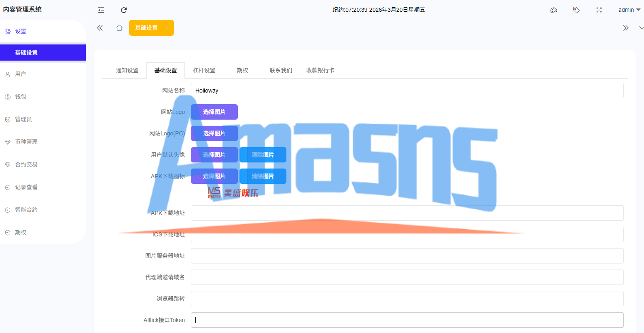Open the 期权 sidebar menu
The width and height of the screenshot is (644, 333).
click(43, 232)
